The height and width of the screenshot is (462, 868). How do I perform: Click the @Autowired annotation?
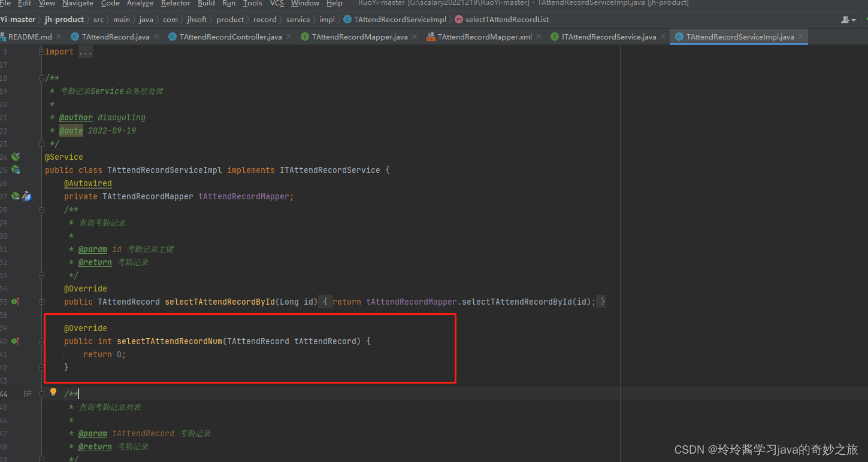click(x=88, y=183)
